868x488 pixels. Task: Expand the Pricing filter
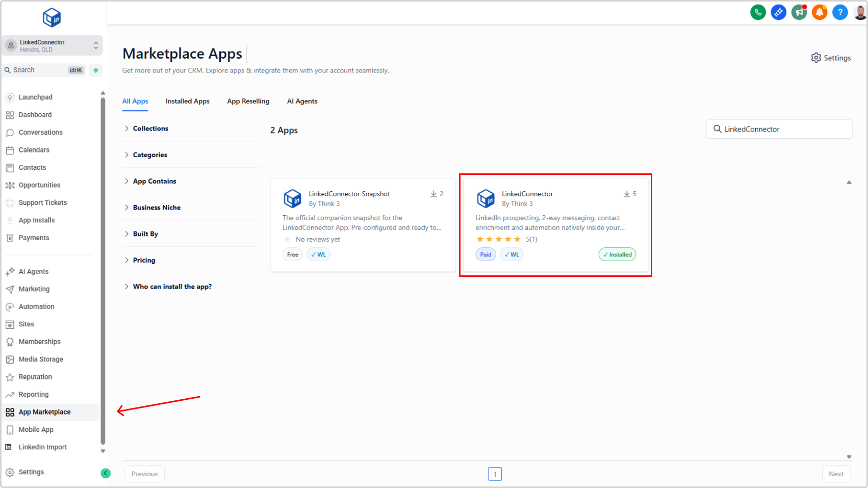point(144,260)
